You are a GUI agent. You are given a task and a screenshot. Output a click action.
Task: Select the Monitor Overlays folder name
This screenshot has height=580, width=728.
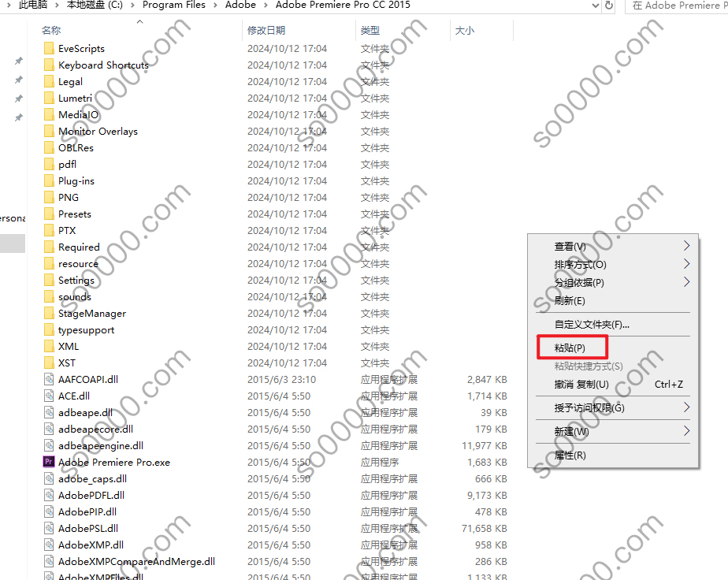point(98,132)
